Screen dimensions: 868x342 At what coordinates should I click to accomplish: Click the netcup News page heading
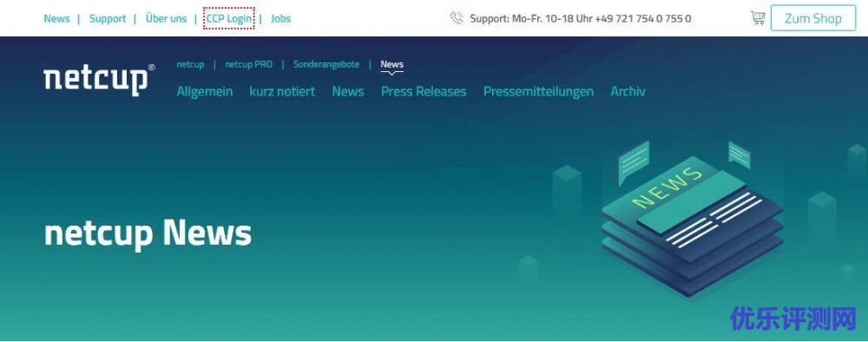coord(148,233)
